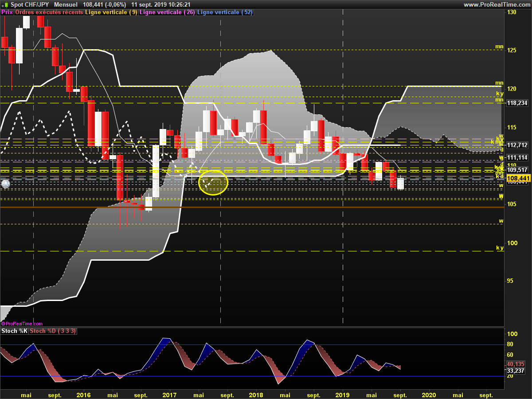Open the Stoch %K indicator label
532x399 pixels.
pyautogui.click(x=15, y=331)
